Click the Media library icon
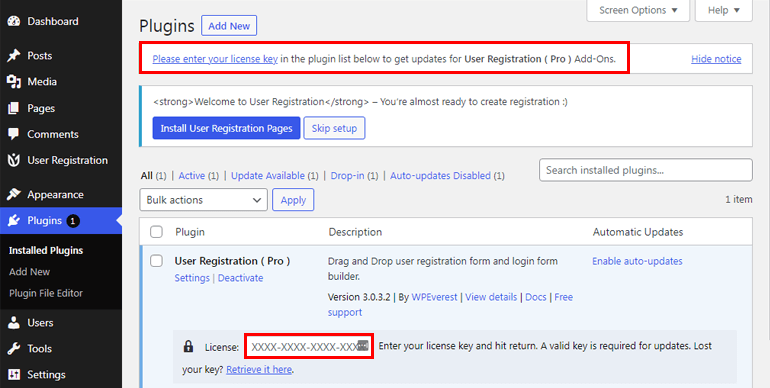This screenshot has height=388, width=770. click(14, 82)
